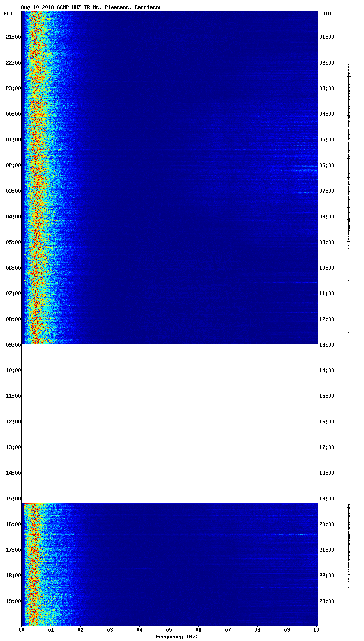Select the 02:00 label on ECT axis
This screenshot has width=364, height=641.
[x=13, y=165]
